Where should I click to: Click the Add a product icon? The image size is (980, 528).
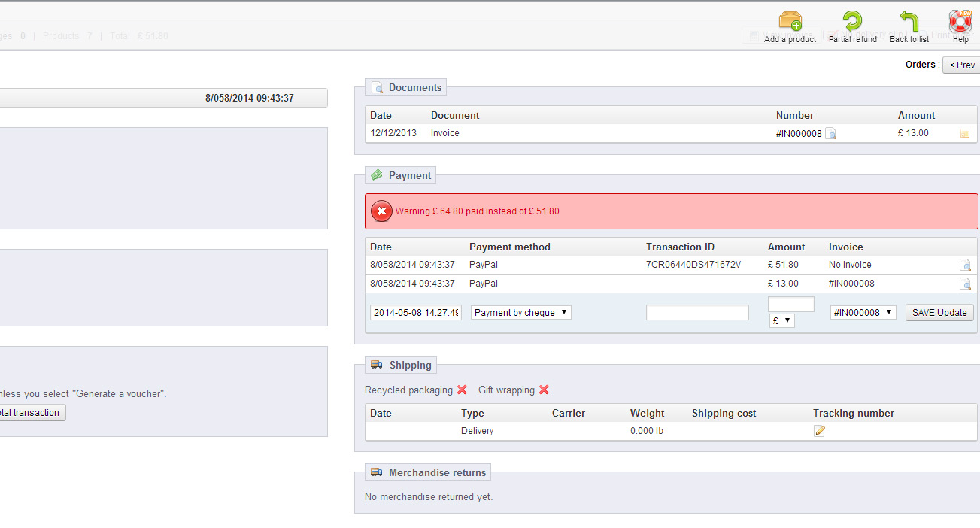tap(790, 21)
